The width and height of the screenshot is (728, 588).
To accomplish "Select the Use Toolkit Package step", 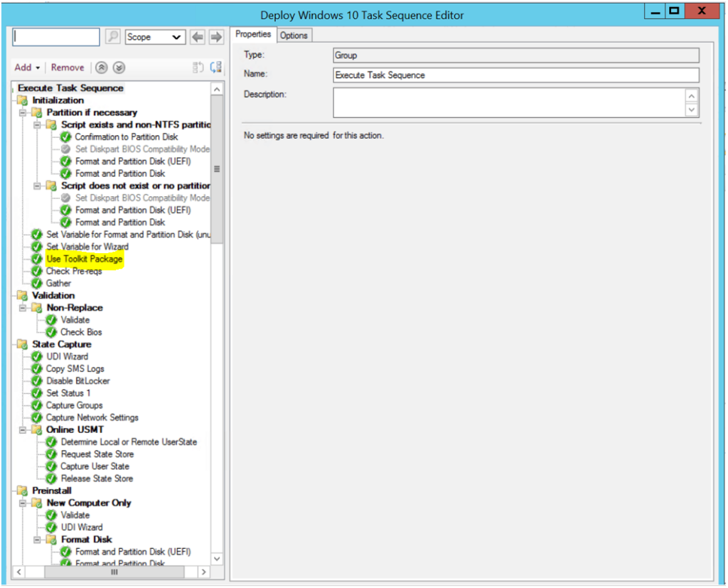I will coord(85,259).
